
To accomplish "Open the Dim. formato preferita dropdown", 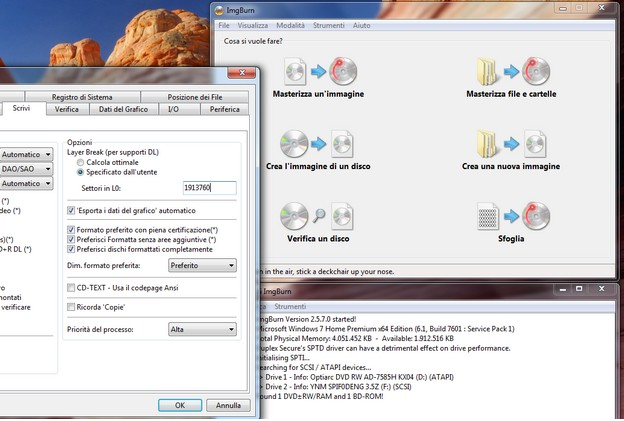I will click(202, 265).
